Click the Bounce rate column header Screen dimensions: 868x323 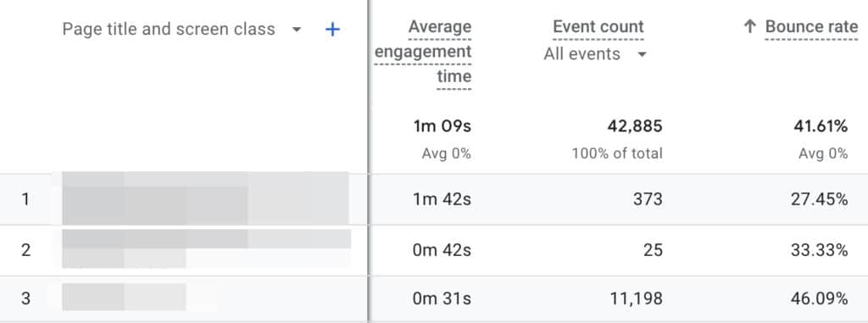coord(811,26)
